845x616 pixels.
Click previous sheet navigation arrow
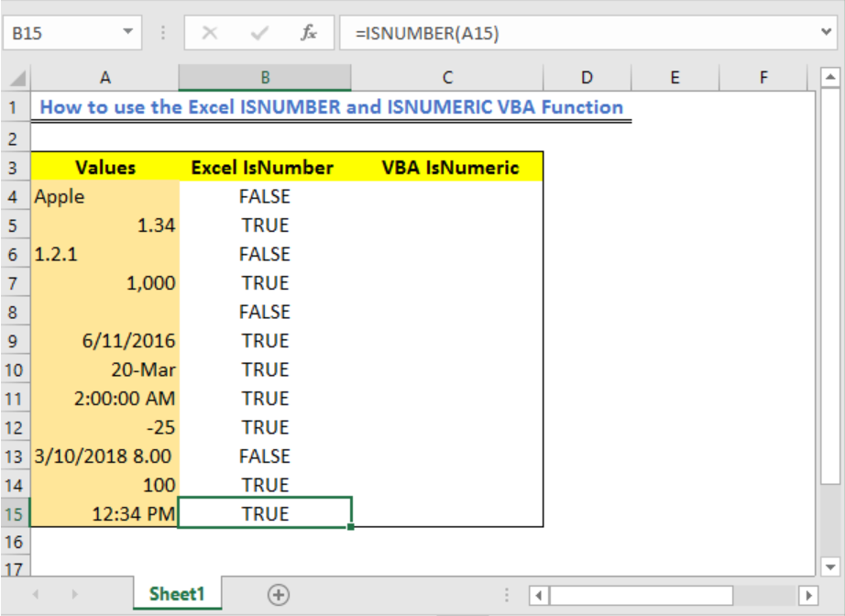pyautogui.click(x=36, y=594)
